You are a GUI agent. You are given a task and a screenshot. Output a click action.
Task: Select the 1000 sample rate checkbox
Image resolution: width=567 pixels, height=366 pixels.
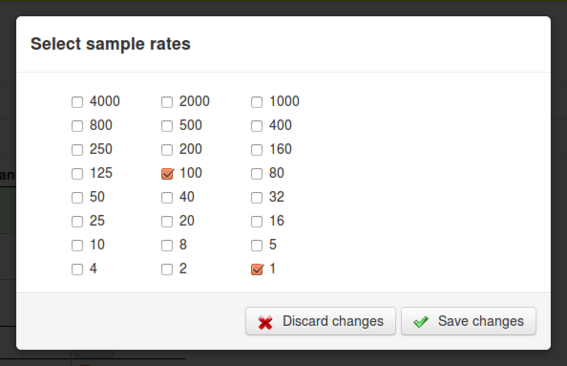point(257,102)
